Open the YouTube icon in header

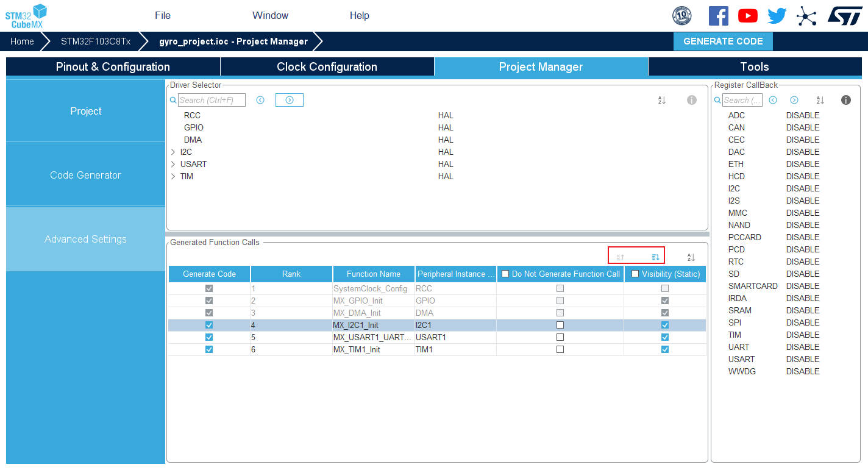pos(748,16)
